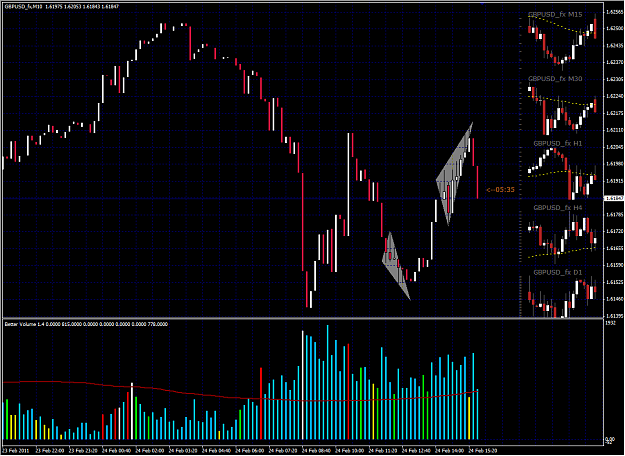
Task: Click the 23 Feb 22:00 time axis label
Action: click(50, 451)
